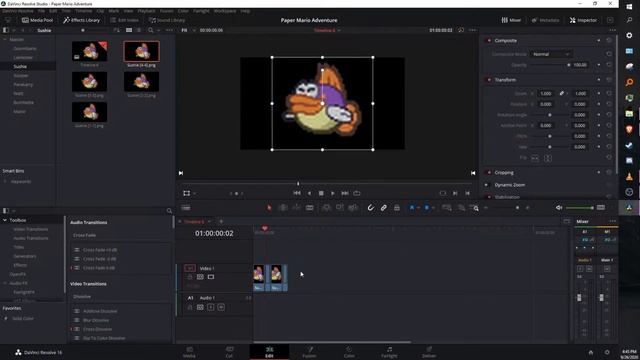The height and width of the screenshot is (360, 640).
Task: Lock the Video 1 track
Action: [190, 277]
